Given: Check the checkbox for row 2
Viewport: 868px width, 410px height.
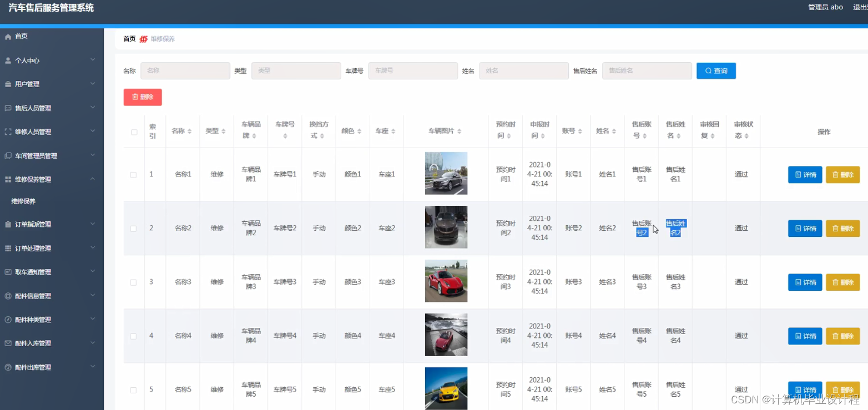Looking at the screenshot, I should 134,228.
